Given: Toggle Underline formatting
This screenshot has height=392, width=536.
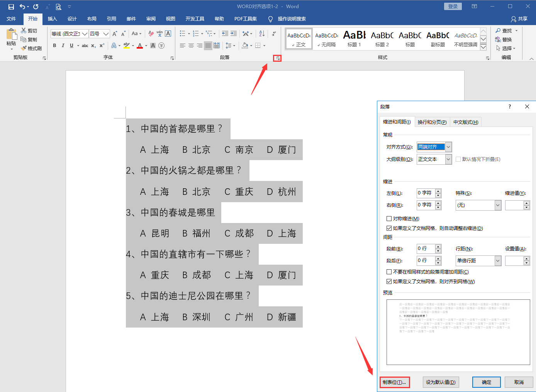Looking at the screenshot, I should click(x=71, y=46).
